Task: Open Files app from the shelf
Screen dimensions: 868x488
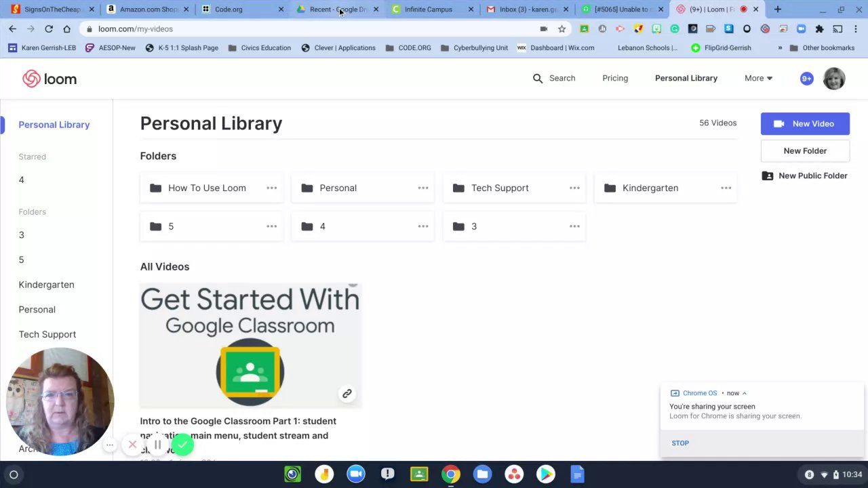Action: click(x=482, y=474)
